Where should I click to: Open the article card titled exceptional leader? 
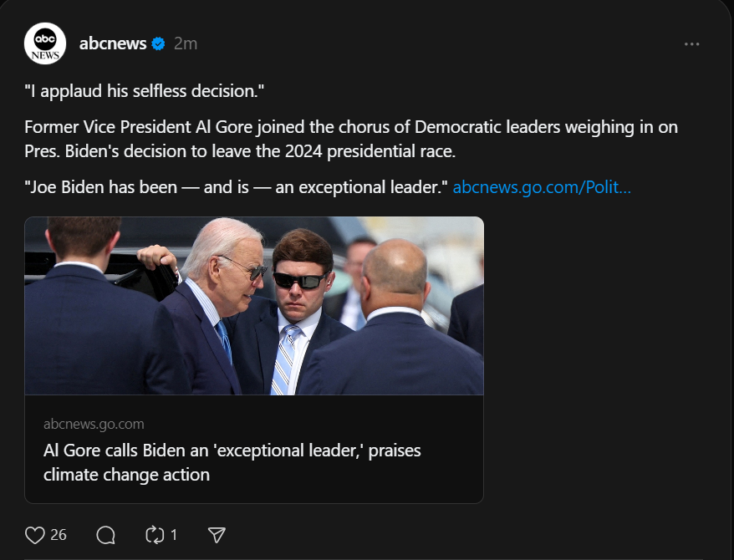(254, 450)
